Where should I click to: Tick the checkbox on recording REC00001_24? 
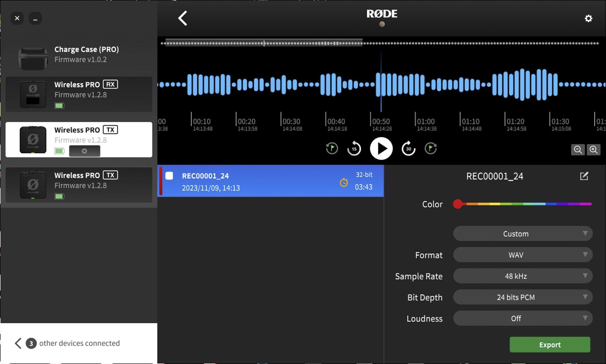pyautogui.click(x=169, y=176)
